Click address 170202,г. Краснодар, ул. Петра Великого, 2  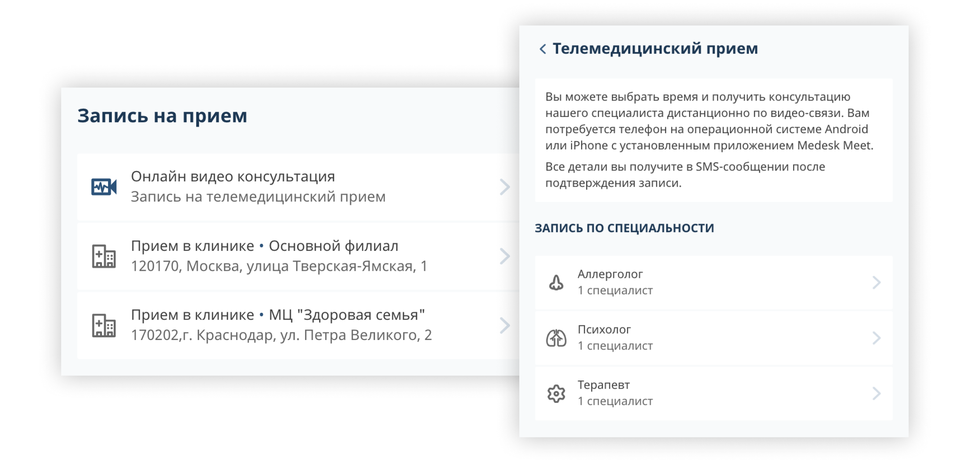(x=282, y=335)
